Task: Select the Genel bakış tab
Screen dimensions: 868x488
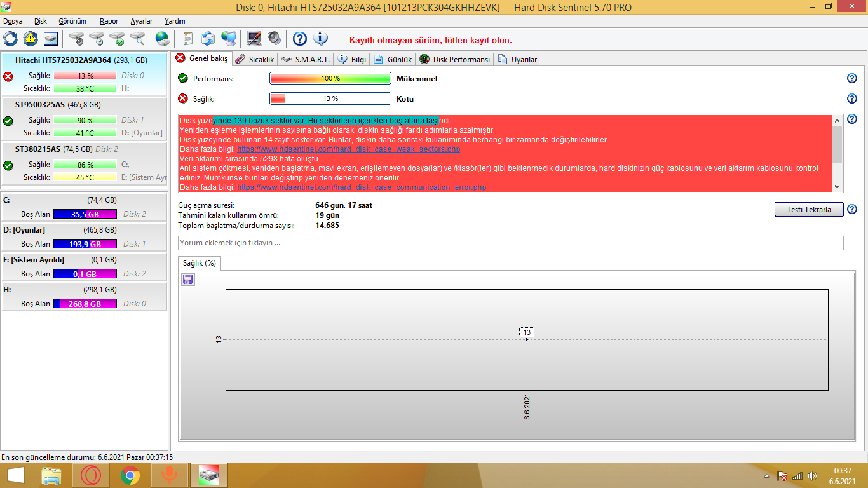Action: pos(201,58)
